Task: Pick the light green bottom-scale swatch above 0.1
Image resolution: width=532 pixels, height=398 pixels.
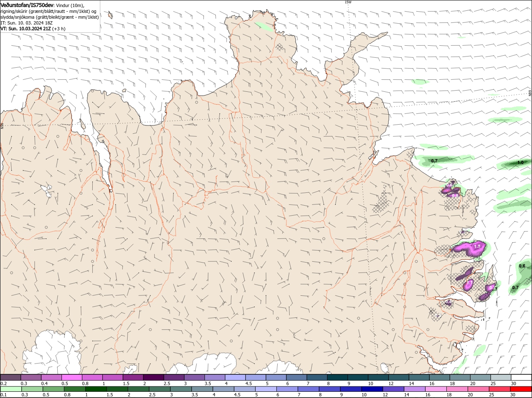Action: (x=11, y=389)
